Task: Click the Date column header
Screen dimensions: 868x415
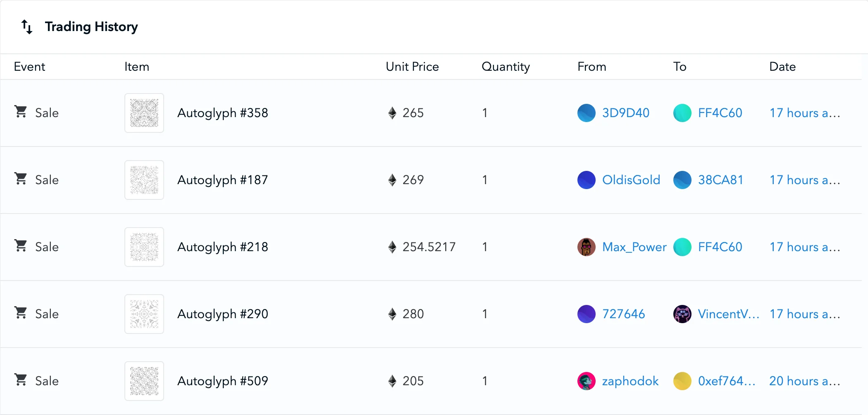Action: pos(782,67)
